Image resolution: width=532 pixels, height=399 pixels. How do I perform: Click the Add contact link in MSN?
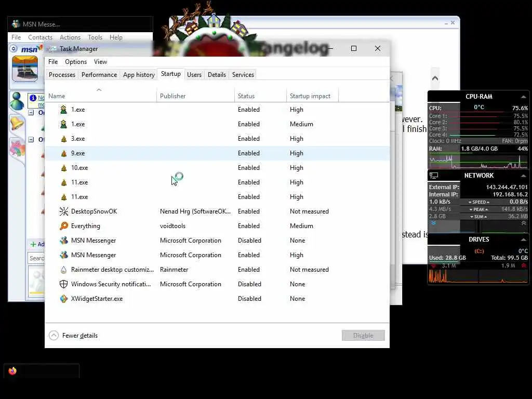(x=37, y=244)
